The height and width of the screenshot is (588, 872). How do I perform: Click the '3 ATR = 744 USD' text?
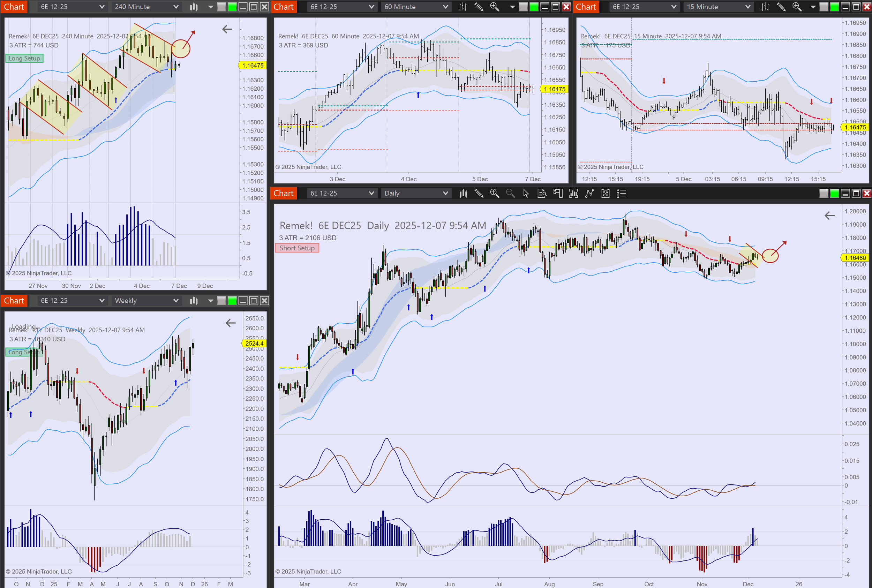tap(34, 45)
